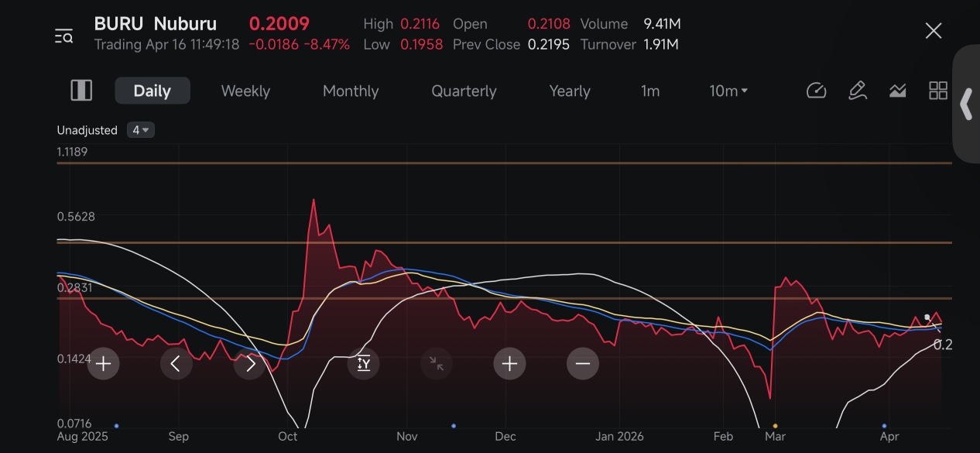Click the 0.5628 price axis label
Viewport: 980px width, 453px height.
click(x=76, y=216)
